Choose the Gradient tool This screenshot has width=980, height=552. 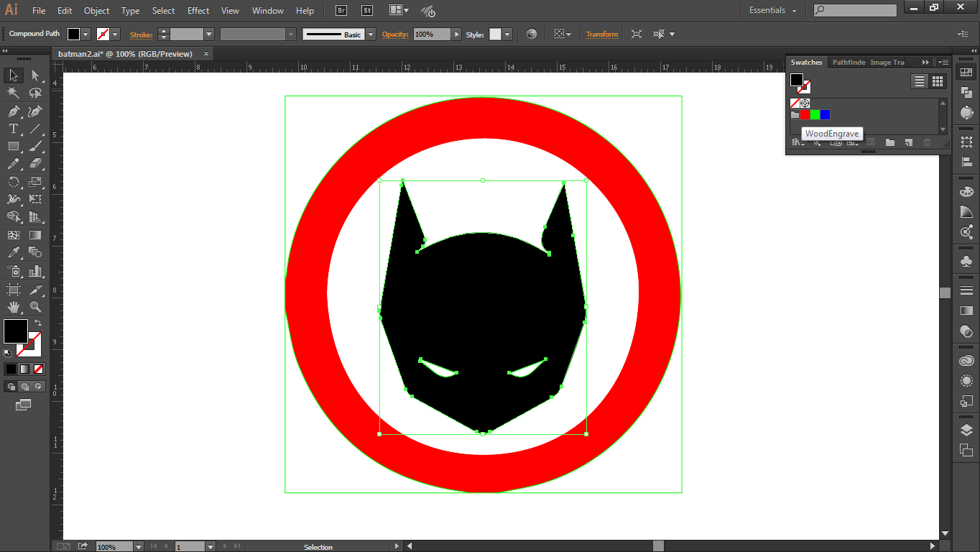click(x=35, y=235)
